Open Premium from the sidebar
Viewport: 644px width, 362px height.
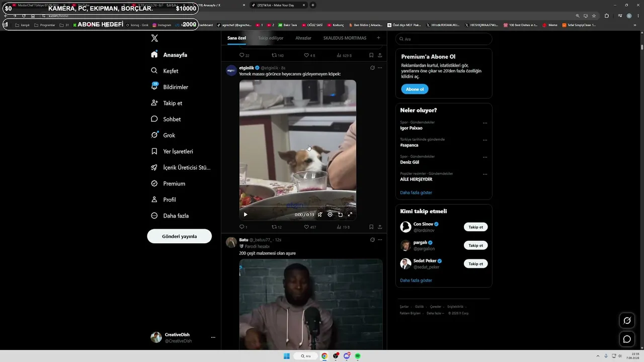pyautogui.click(x=168, y=184)
